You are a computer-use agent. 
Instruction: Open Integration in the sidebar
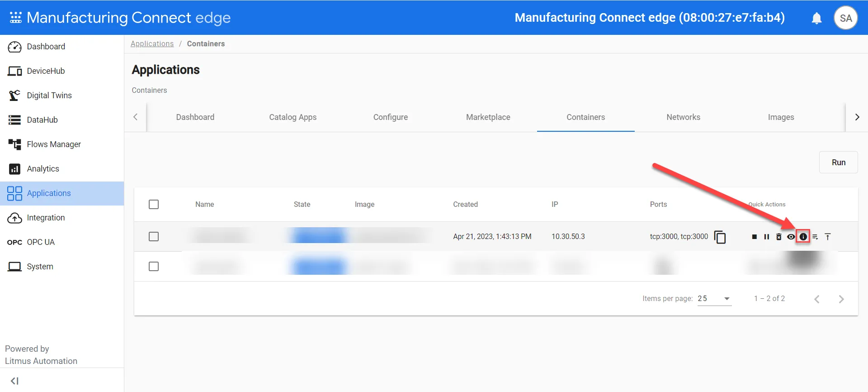click(62, 218)
